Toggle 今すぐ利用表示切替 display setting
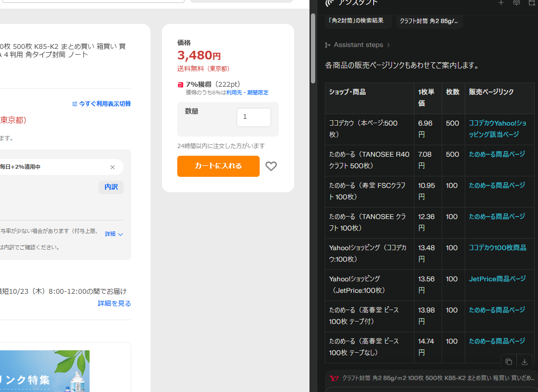This screenshot has width=538, height=392. (x=102, y=104)
